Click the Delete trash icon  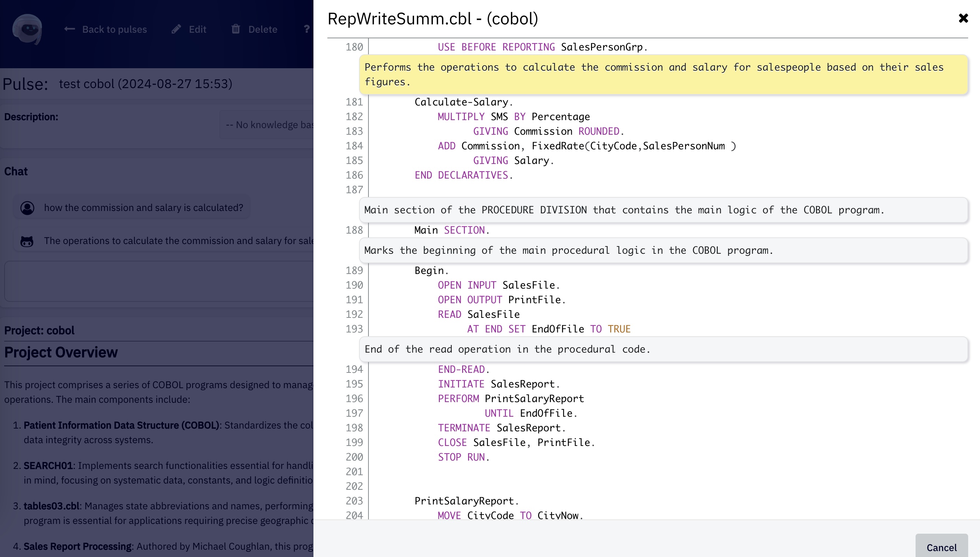pos(236,29)
